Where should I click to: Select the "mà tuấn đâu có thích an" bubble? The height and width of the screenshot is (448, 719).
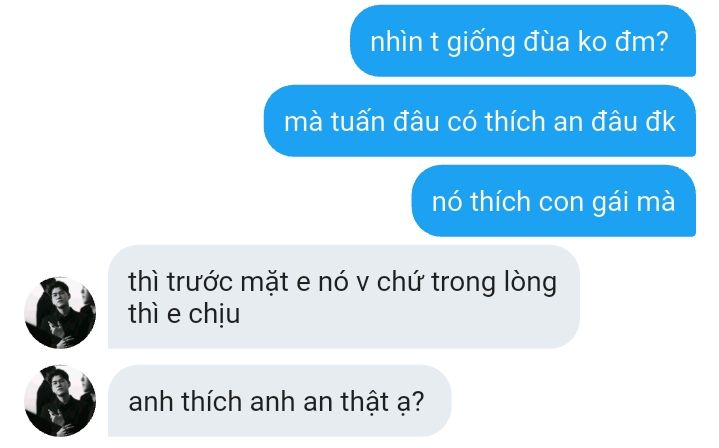(480, 121)
